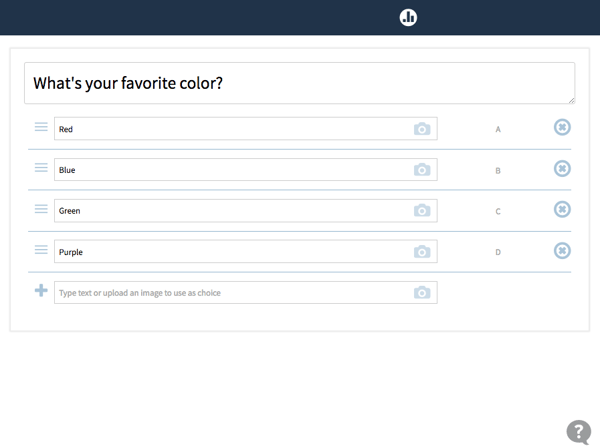Remove the Green choice
Viewport: 600px width, 446px height.
[x=562, y=209]
